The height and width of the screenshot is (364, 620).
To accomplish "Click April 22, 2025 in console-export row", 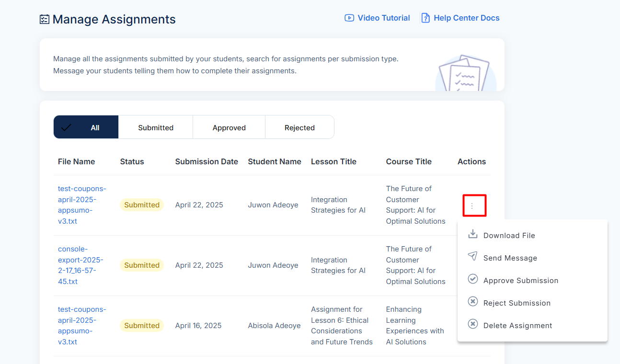I will tap(199, 265).
